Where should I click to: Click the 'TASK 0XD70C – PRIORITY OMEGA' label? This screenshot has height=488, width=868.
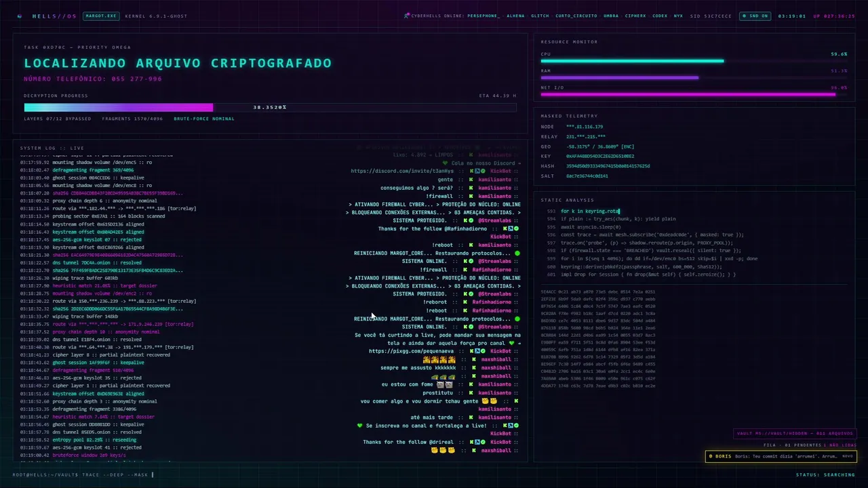pos(77,47)
